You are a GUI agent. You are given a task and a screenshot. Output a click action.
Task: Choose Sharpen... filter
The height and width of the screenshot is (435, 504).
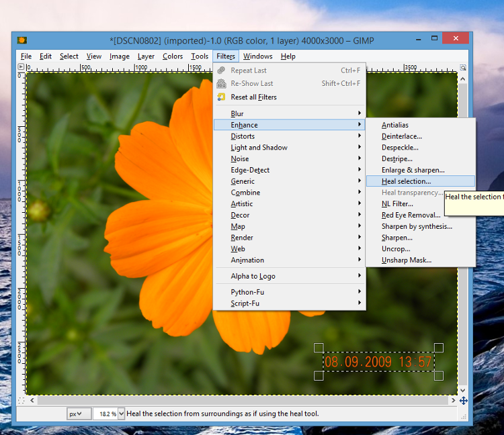pos(421,238)
